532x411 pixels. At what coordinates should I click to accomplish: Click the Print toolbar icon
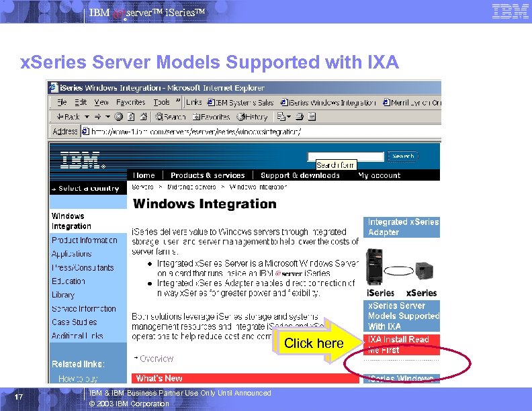300,117
